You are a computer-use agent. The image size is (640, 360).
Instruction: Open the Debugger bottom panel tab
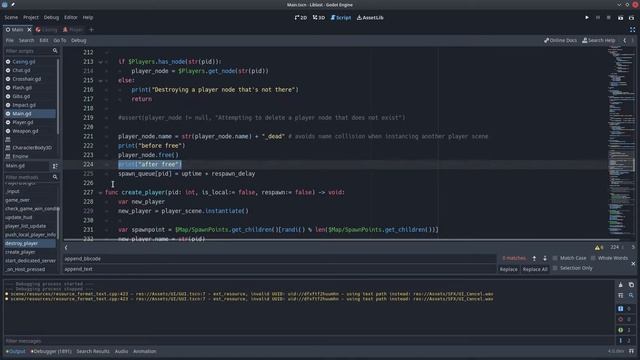click(x=51, y=351)
